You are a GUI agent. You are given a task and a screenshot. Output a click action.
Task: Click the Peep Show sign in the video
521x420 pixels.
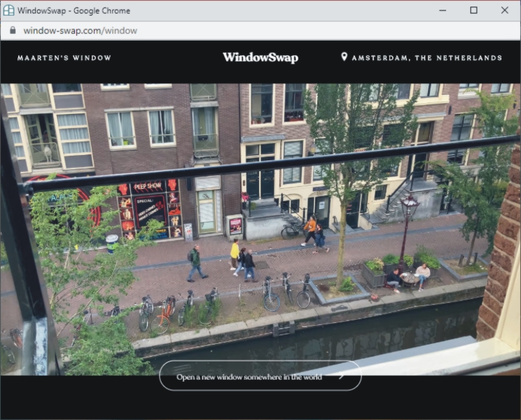coord(148,187)
